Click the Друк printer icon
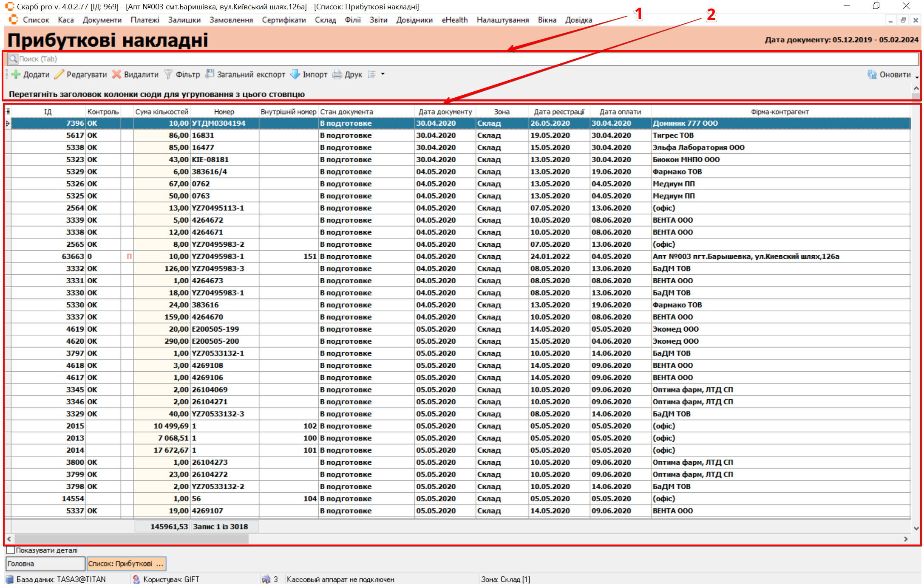The height and width of the screenshot is (584, 924). 337,74
